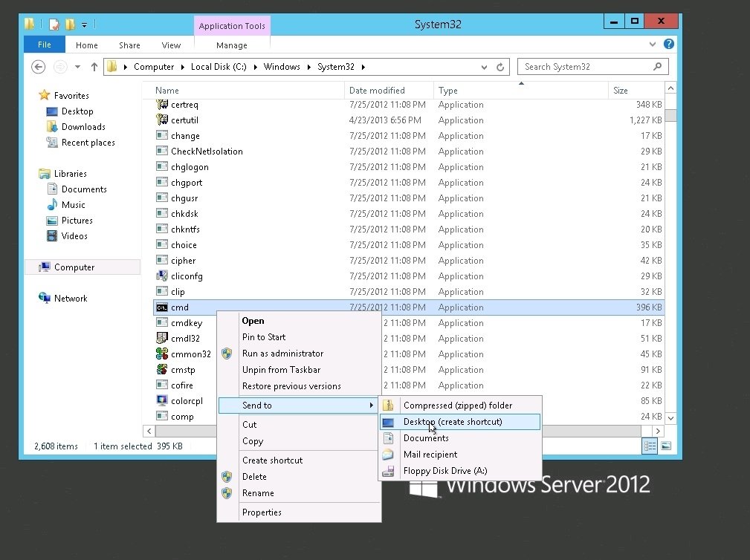Open the Share ribbon tab
Screen dimensions: 750x560
129,45
